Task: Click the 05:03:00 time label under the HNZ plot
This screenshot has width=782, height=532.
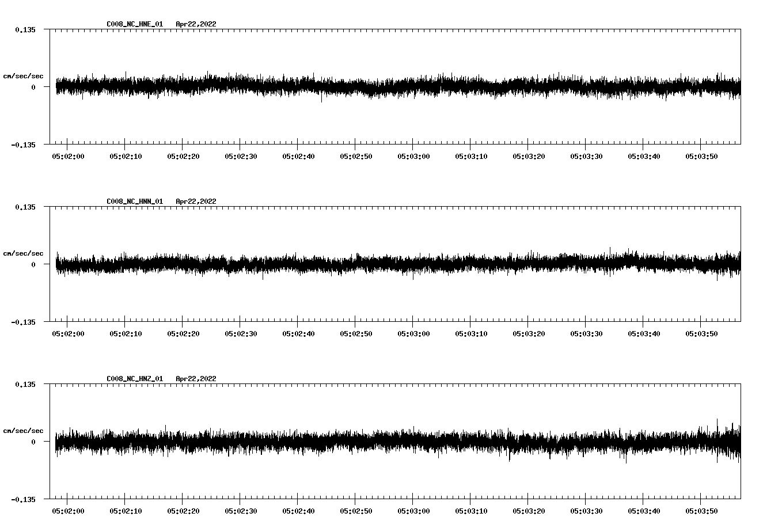Action: pyautogui.click(x=413, y=511)
